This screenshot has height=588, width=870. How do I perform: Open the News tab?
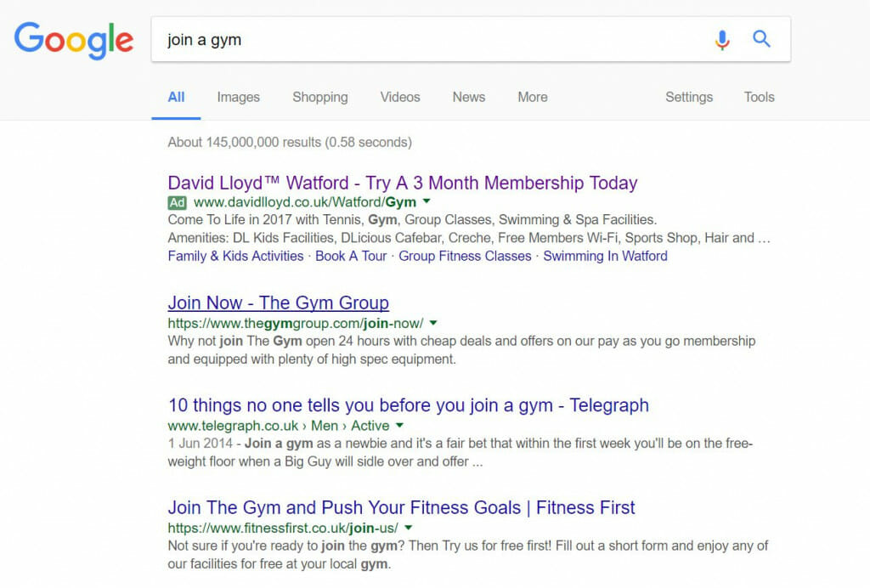click(469, 97)
